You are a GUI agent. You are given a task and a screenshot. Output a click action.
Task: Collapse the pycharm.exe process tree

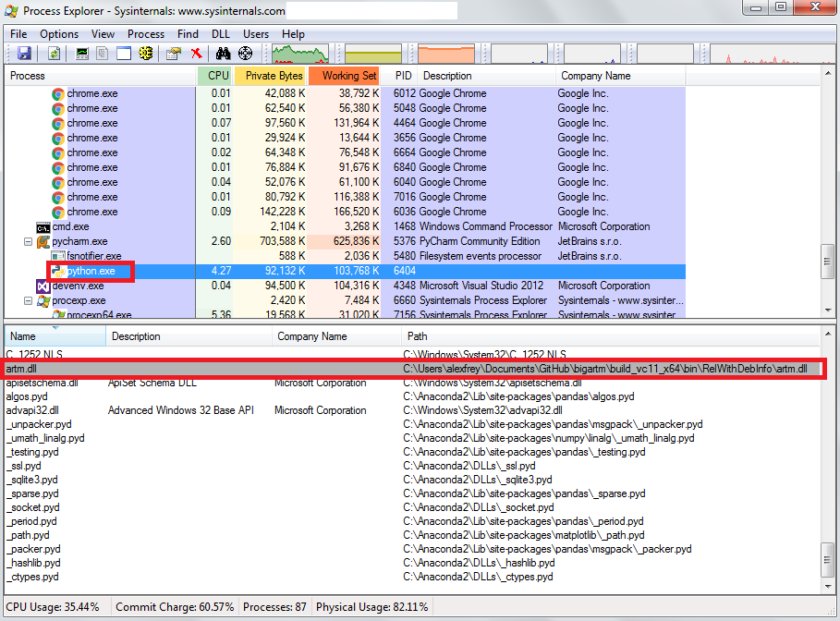point(28,241)
